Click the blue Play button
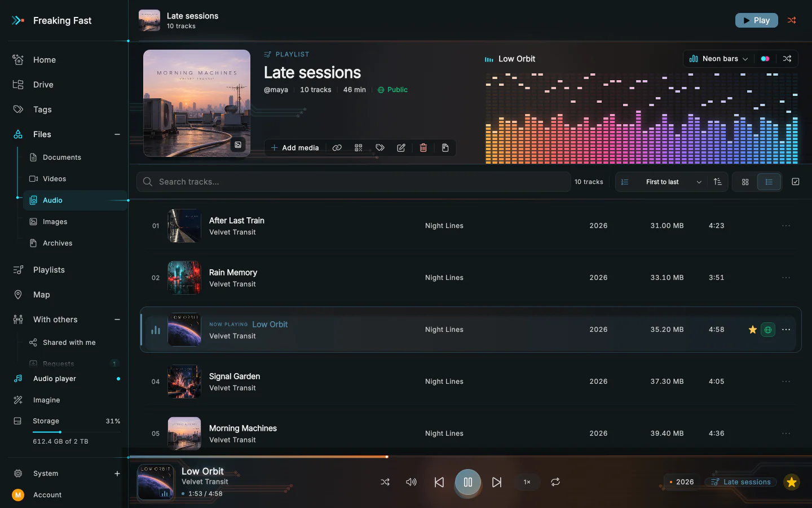This screenshot has height=508, width=812. point(757,20)
